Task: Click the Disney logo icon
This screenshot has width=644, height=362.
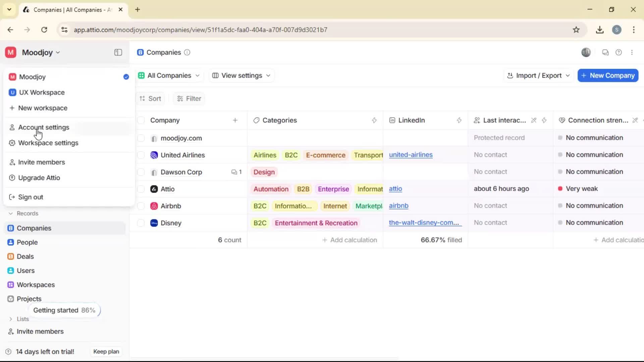Action: pos(154,223)
